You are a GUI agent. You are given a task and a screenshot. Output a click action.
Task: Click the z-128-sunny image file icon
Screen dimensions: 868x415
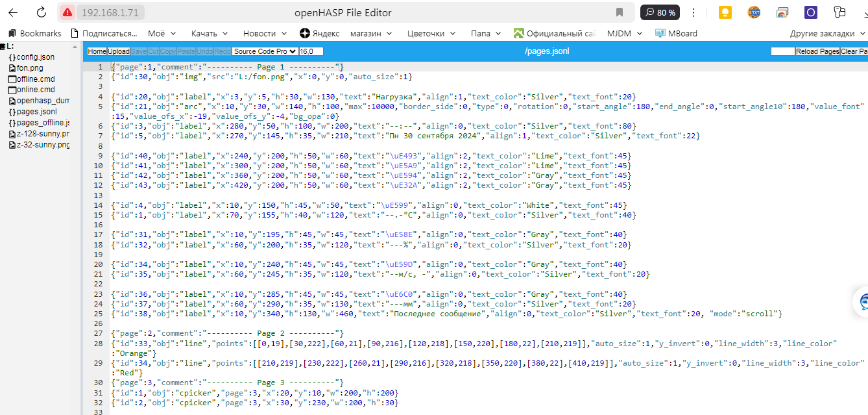click(12, 134)
